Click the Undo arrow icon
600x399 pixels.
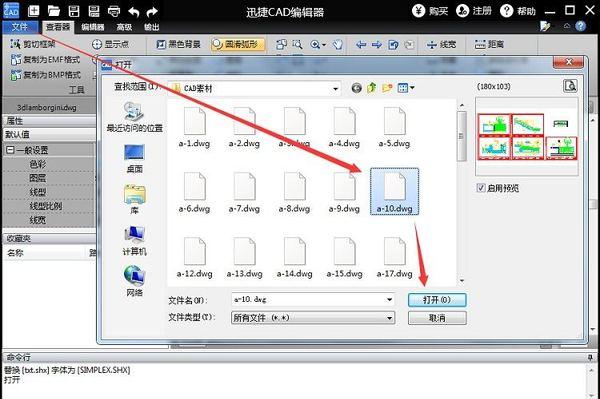pos(134,11)
